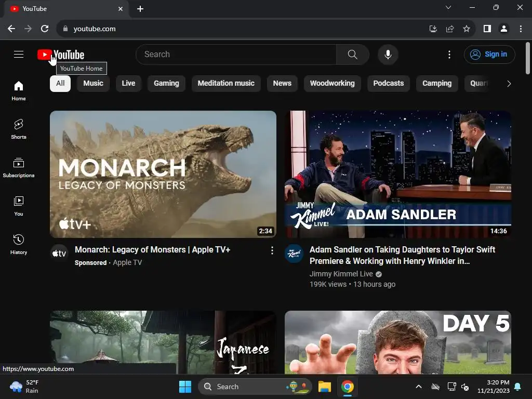Open Adam Sandler Kimmel video thumbnail
Screen dimensions: 532x399
(398, 174)
